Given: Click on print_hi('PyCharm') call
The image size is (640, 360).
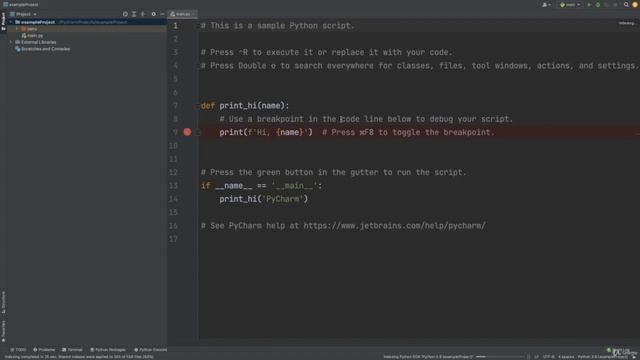Looking at the screenshot, I should pos(264,199).
